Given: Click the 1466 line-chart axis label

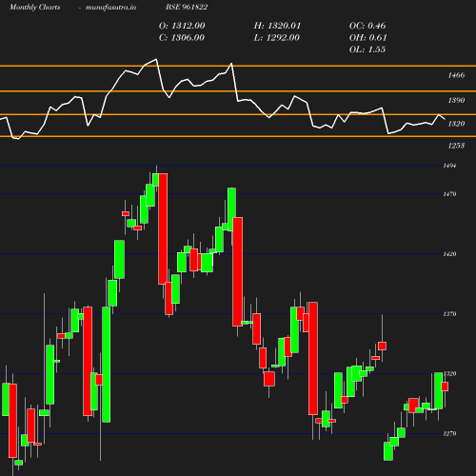Looking at the screenshot, I should tap(456, 75).
